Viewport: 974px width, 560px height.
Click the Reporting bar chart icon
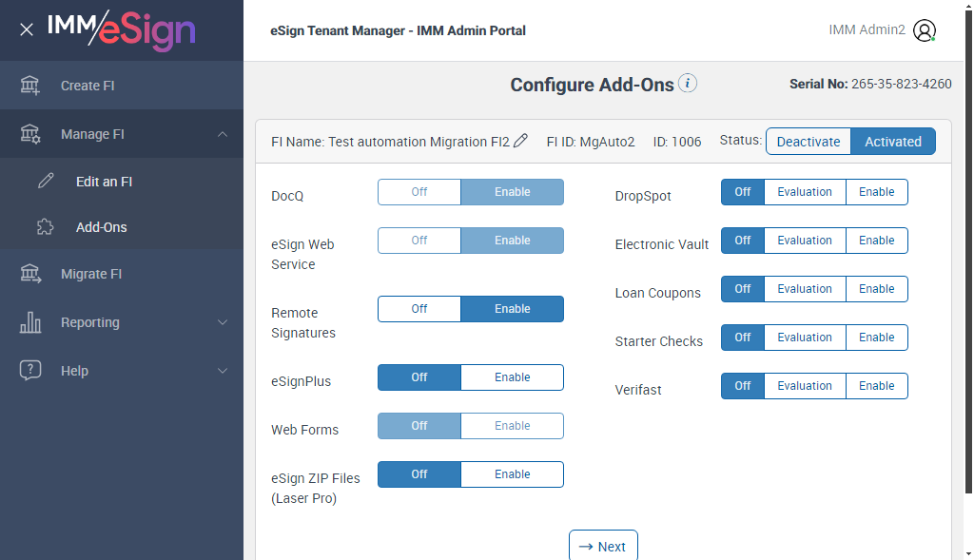[x=30, y=322]
